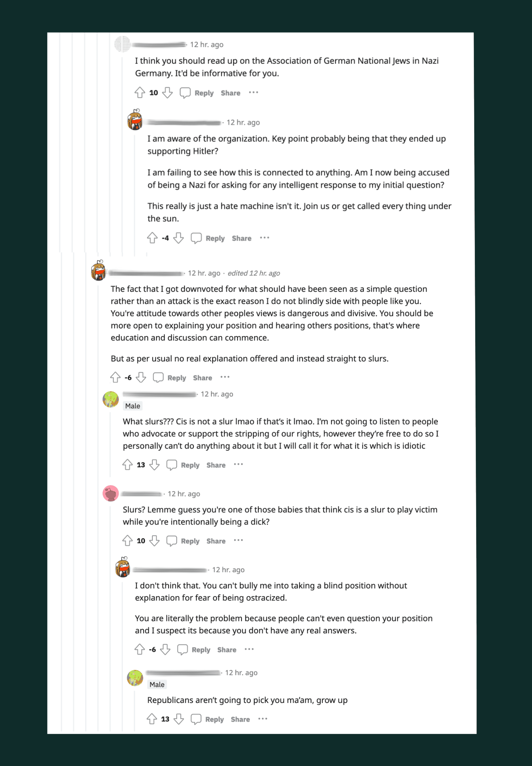
Task: Upvote the "What slurs???" comment
Action: click(x=127, y=465)
